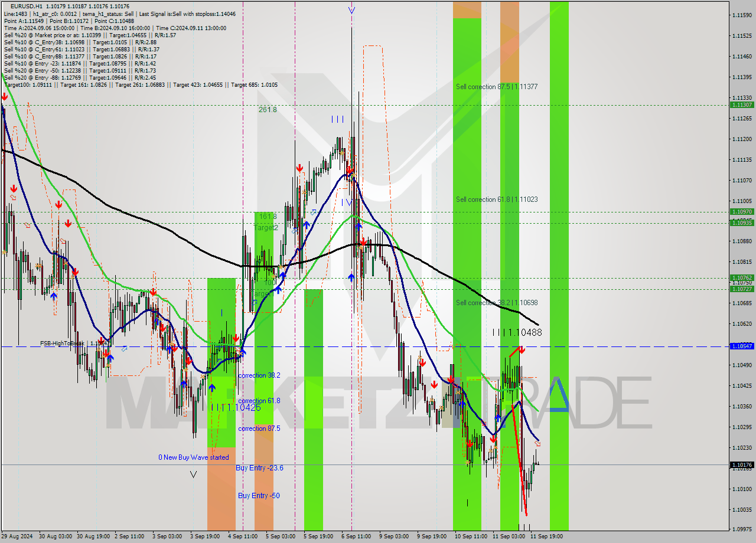756x543 pixels.
Task: Click the '11 Sep 03:00' time label
Action: coord(509,537)
